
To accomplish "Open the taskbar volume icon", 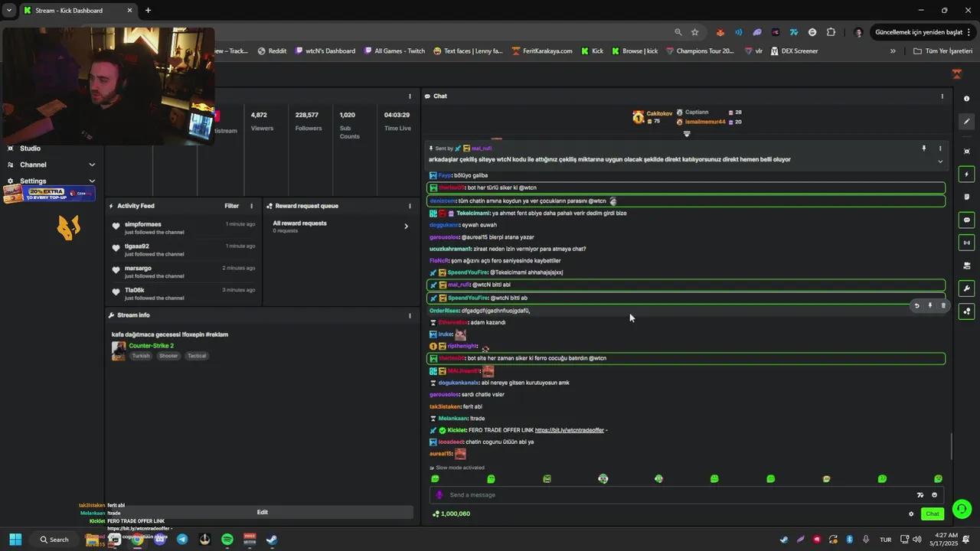I will point(917,540).
